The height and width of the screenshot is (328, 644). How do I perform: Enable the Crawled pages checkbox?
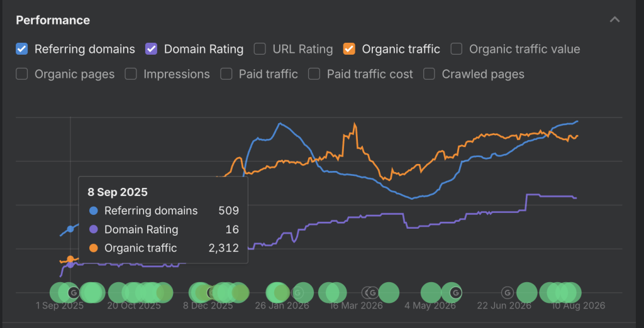[x=429, y=74]
